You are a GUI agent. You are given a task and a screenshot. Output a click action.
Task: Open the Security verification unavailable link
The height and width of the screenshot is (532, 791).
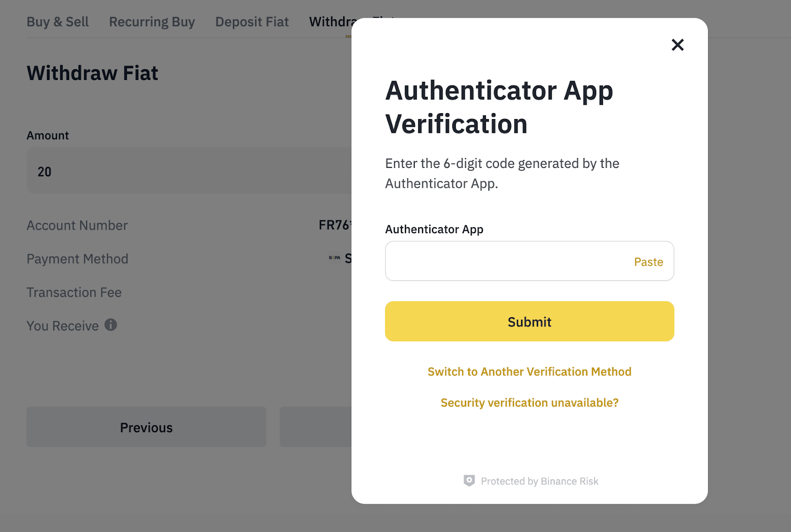(x=529, y=403)
